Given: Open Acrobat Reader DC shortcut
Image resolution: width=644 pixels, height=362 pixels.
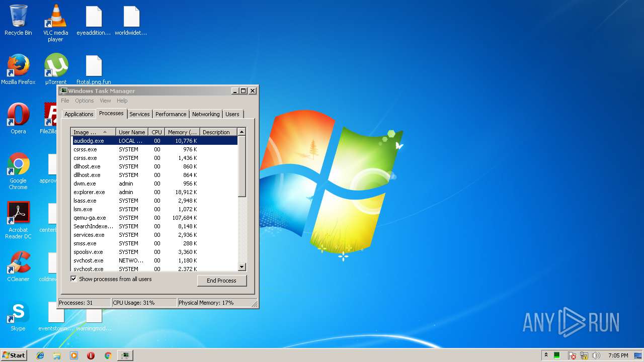Looking at the screenshot, I should [18, 220].
